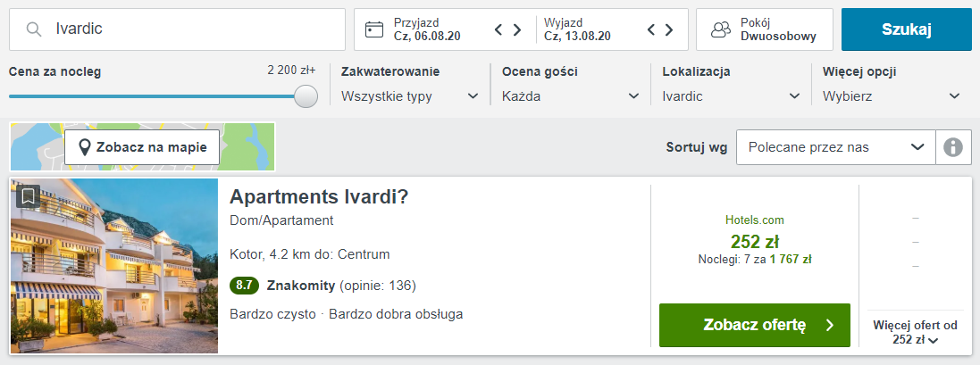Go to previous check-in date

499,29
